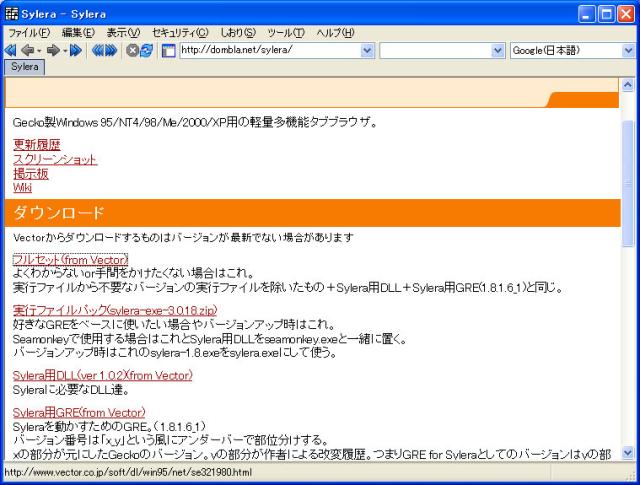Click the Gecko製Windows description text line
Viewport: 640px width, 485px height.
tap(195, 122)
